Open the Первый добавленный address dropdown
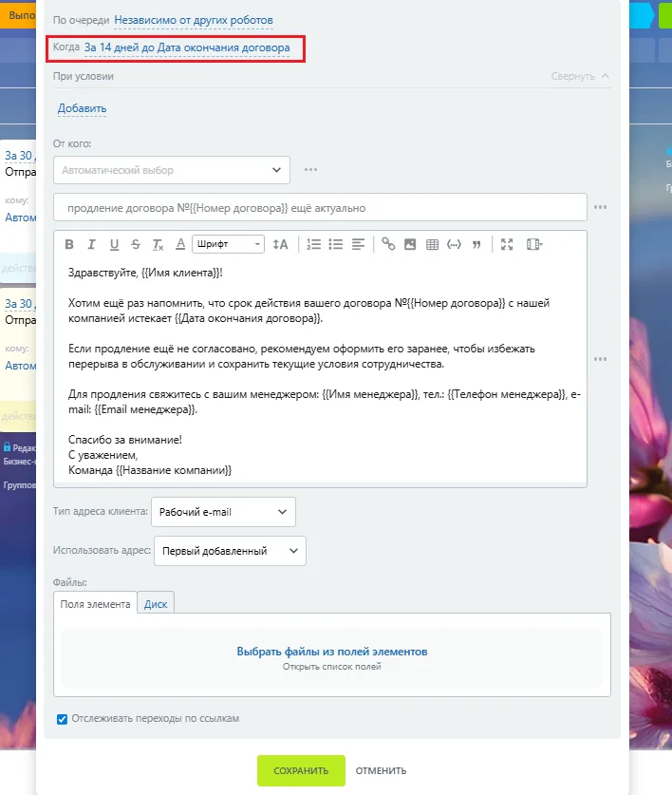This screenshot has height=795, width=672. coord(230,551)
